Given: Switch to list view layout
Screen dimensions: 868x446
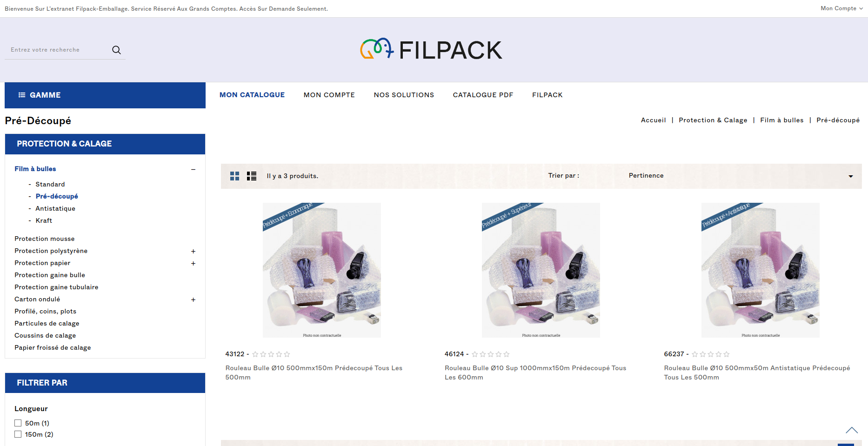Looking at the screenshot, I should tap(252, 176).
